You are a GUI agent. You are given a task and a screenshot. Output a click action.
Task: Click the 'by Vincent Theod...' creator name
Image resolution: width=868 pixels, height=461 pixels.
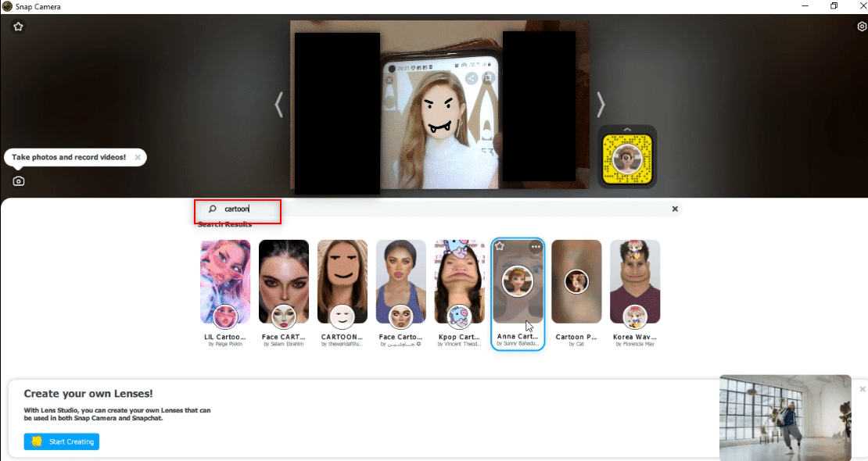(460, 345)
